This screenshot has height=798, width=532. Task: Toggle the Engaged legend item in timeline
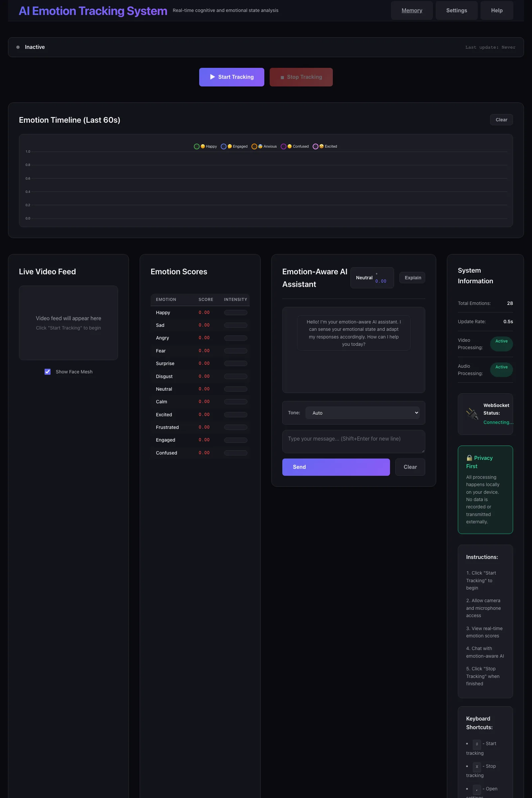pyautogui.click(x=234, y=147)
